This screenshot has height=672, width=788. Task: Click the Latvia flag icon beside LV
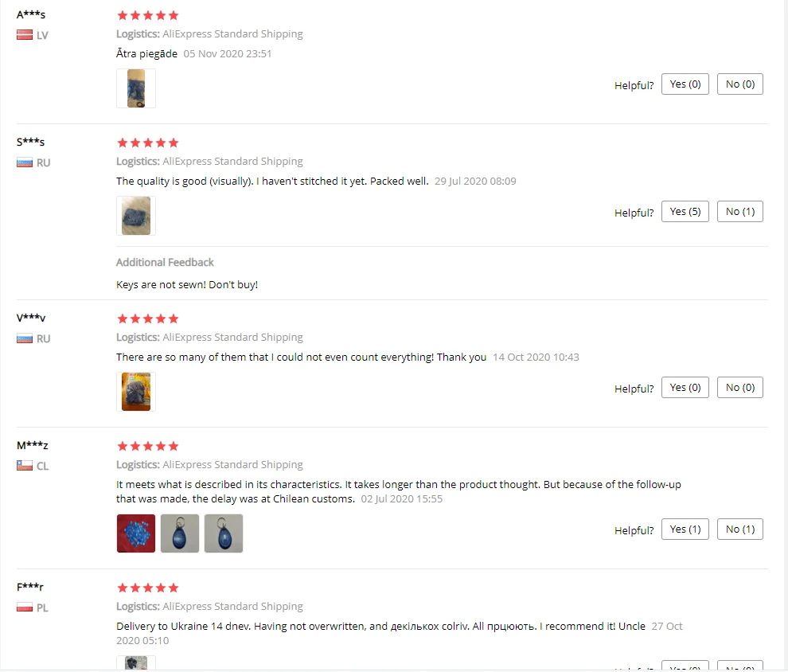coord(25,35)
